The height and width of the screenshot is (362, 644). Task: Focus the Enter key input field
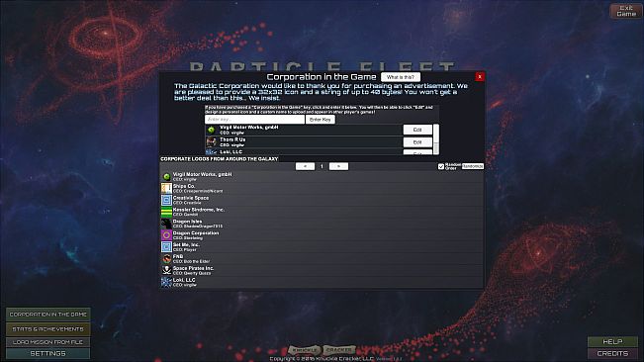254,120
